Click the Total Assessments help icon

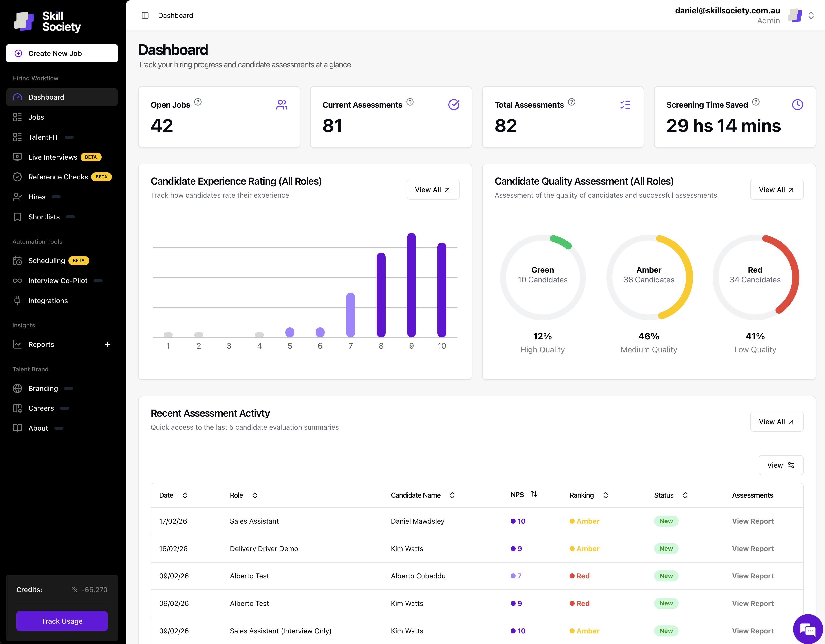coord(572,102)
